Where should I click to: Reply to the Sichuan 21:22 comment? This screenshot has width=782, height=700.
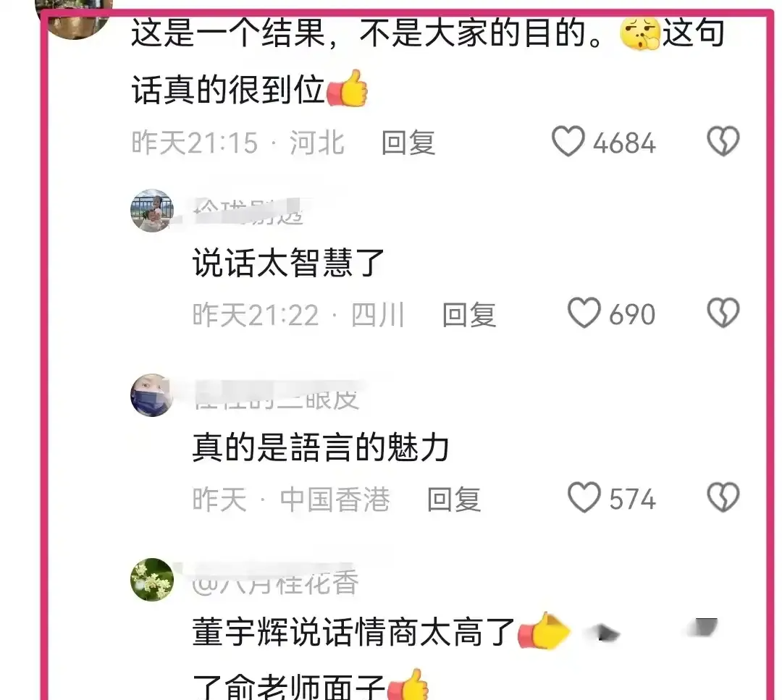click(x=469, y=315)
